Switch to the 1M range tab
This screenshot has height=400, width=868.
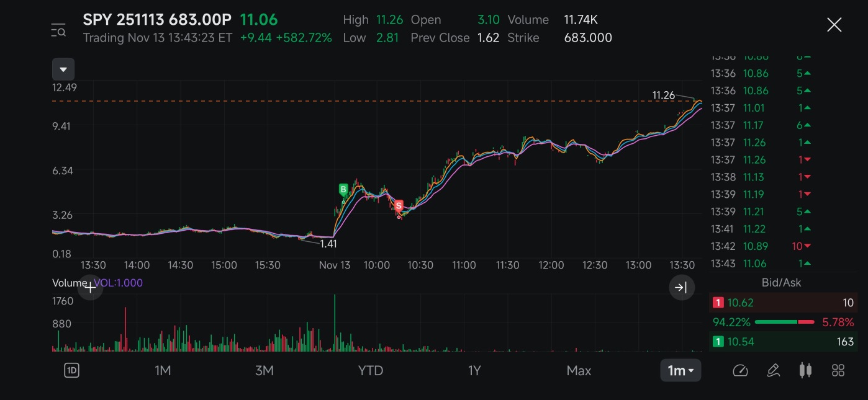[x=163, y=371]
